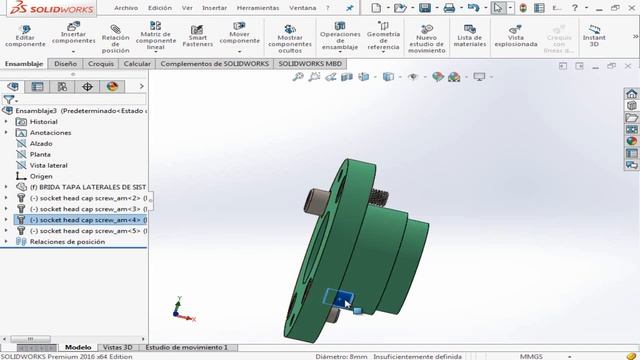Open Appearances icon in task pane
640x360 pixels.
click(631, 141)
